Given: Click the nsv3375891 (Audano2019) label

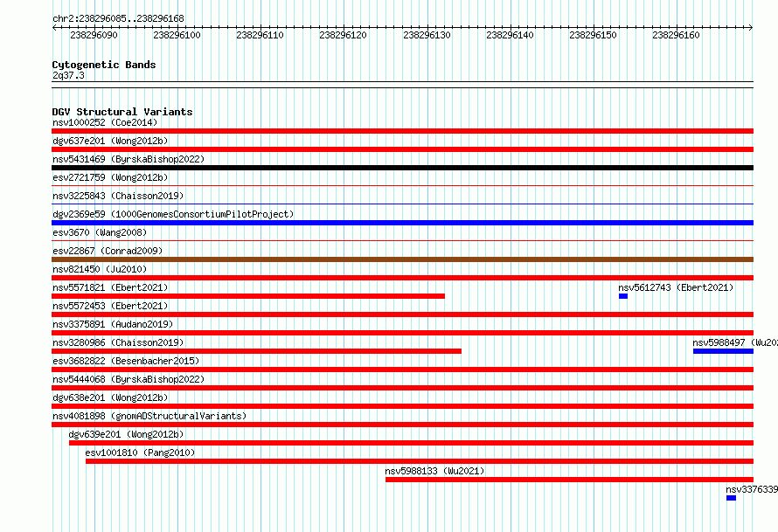Looking at the screenshot, I should click(x=113, y=324).
